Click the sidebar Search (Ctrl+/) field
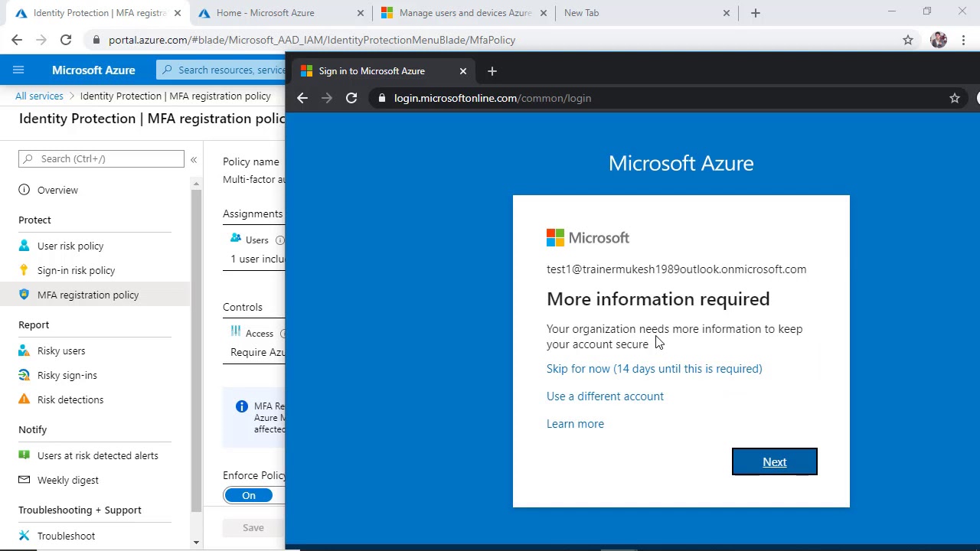The width and height of the screenshot is (980, 551). click(x=101, y=158)
